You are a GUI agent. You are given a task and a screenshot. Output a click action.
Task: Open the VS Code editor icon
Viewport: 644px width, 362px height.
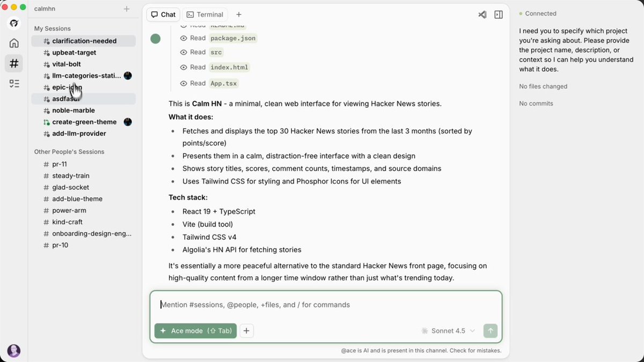pos(482,14)
